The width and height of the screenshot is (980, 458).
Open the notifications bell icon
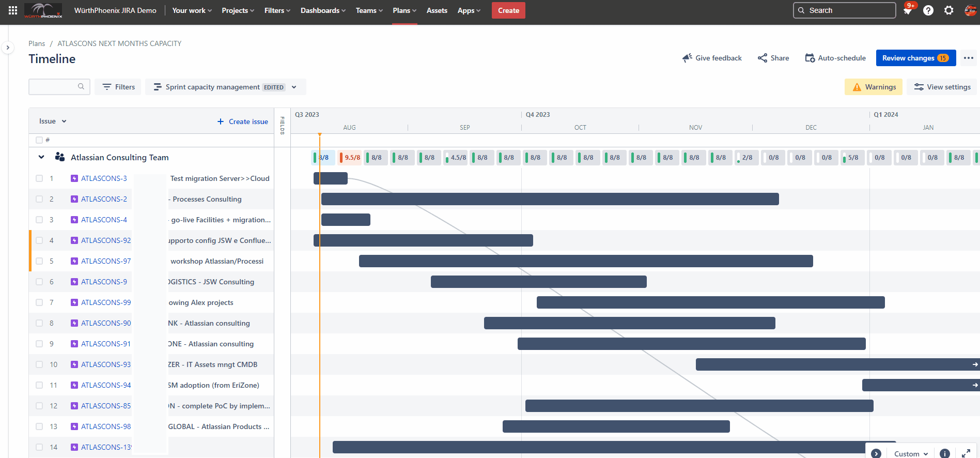(x=908, y=10)
